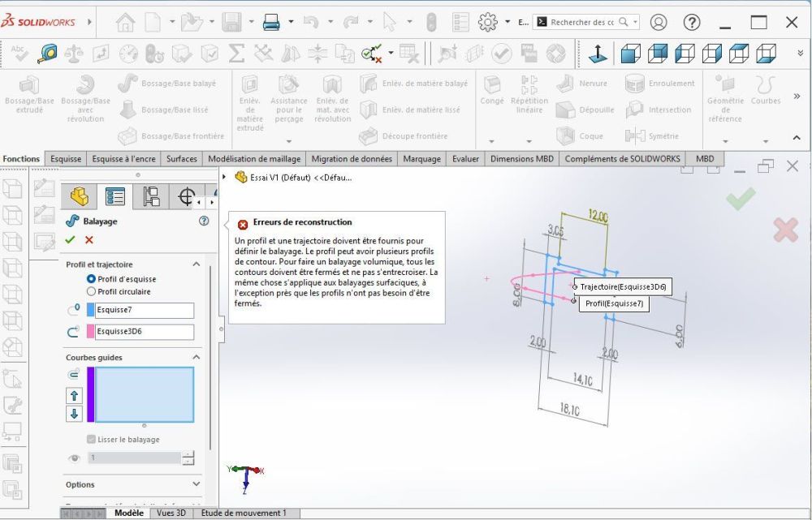This screenshot has width=812, height=520.
Task: Click the Print icon
Action: (271, 23)
